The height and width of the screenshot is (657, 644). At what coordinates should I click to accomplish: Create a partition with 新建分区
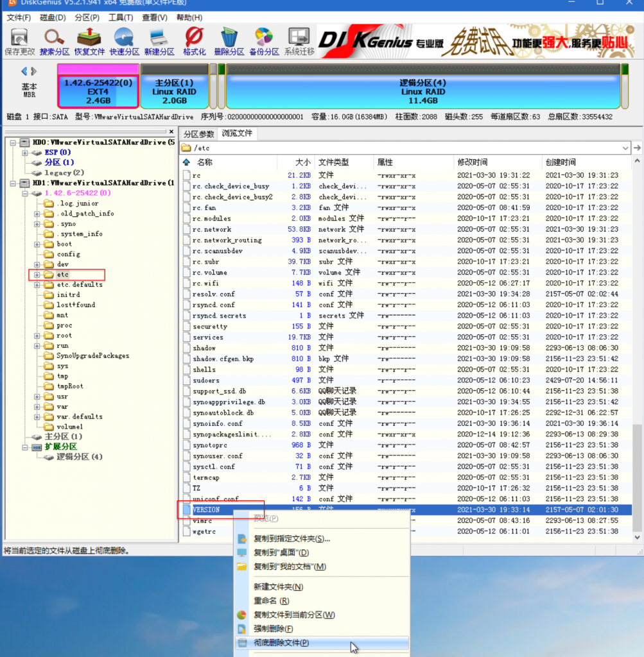(159, 42)
